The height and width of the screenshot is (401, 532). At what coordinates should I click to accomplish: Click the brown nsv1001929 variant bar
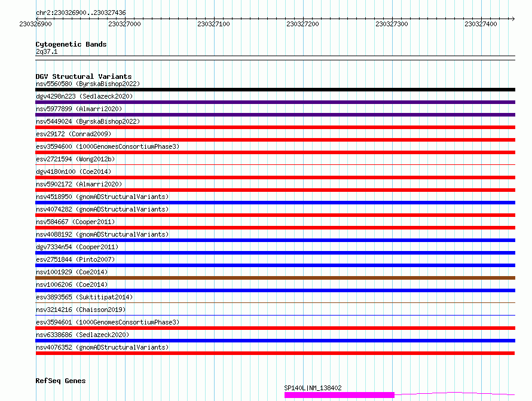coord(275,278)
